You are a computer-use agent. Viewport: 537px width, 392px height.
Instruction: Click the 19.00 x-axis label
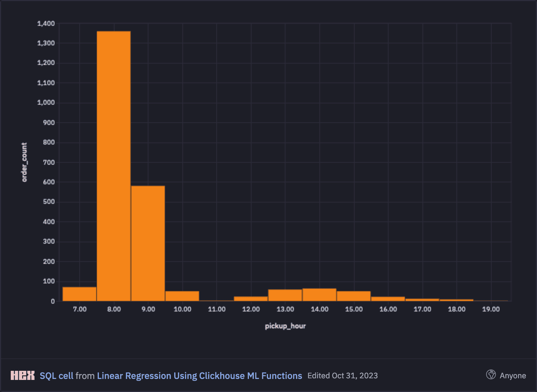[491, 309]
